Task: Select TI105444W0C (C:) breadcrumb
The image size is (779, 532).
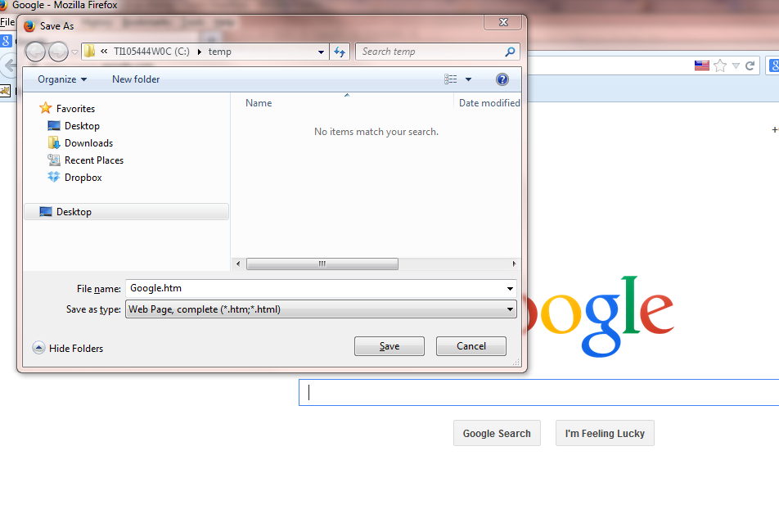Action: [151, 52]
